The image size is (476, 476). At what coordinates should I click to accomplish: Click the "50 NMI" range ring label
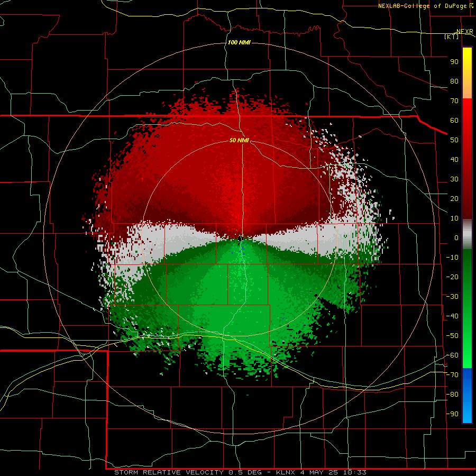tap(239, 140)
